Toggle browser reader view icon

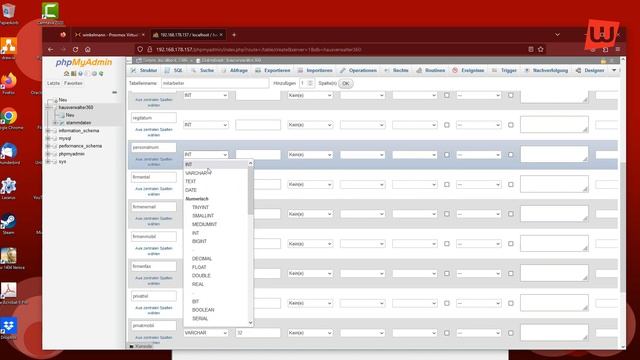(x=531, y=49)
